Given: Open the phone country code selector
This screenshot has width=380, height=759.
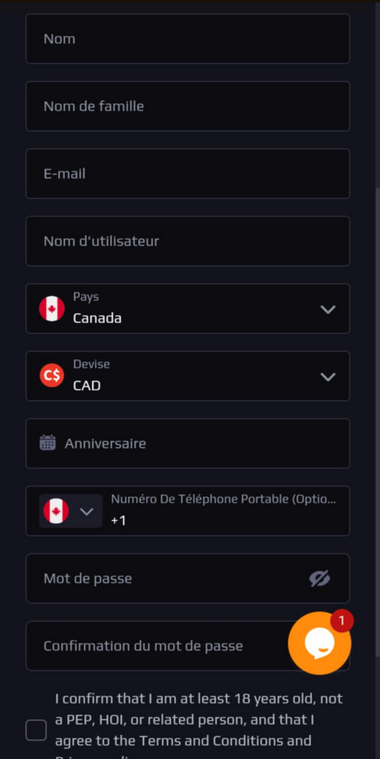Looking at the screenshot, I should click(71, 511).
